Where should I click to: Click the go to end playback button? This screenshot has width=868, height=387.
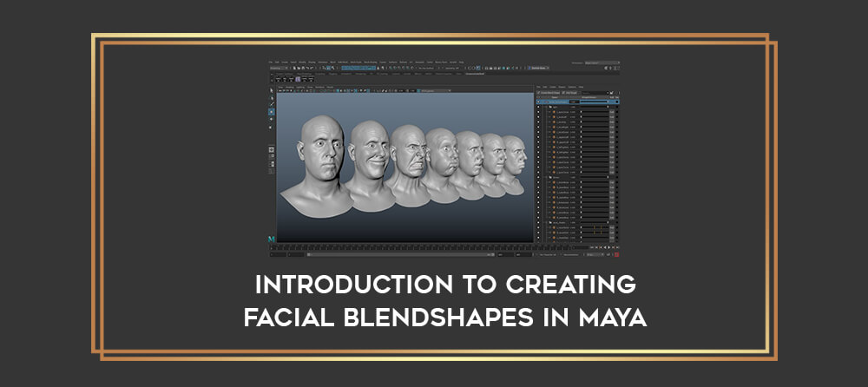(x=617, y=248)
